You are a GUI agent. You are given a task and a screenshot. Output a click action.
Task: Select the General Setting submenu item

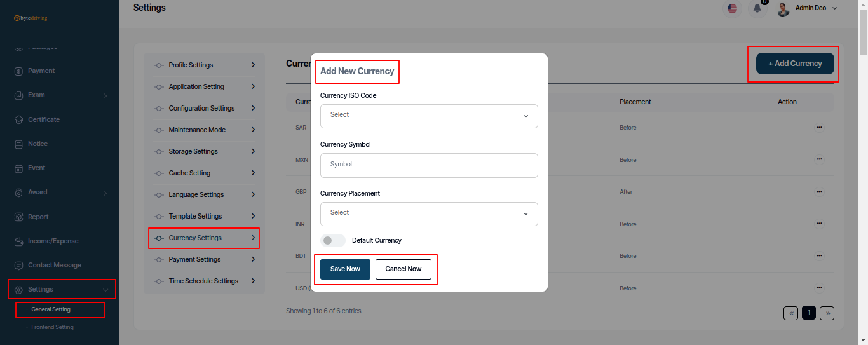click(x=51, y=310)
